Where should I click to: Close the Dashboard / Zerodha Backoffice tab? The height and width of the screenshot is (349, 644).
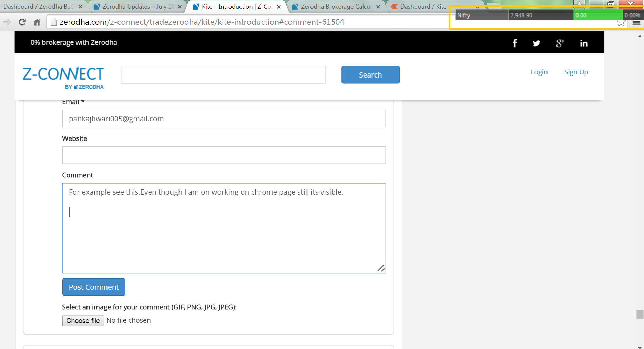coord(80,7)
